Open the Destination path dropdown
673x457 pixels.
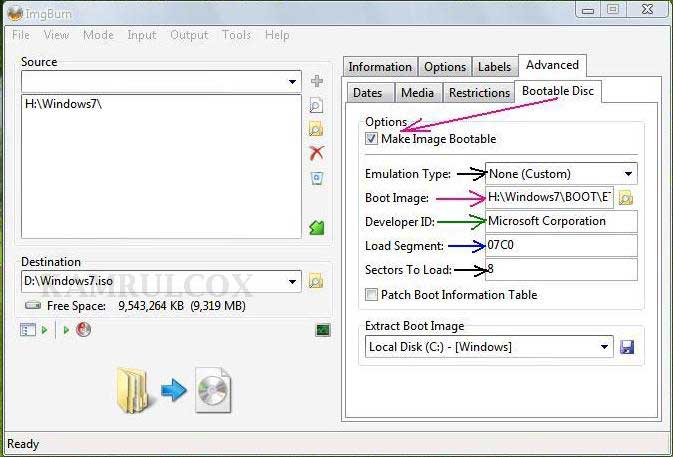click(x=292, y=281)
